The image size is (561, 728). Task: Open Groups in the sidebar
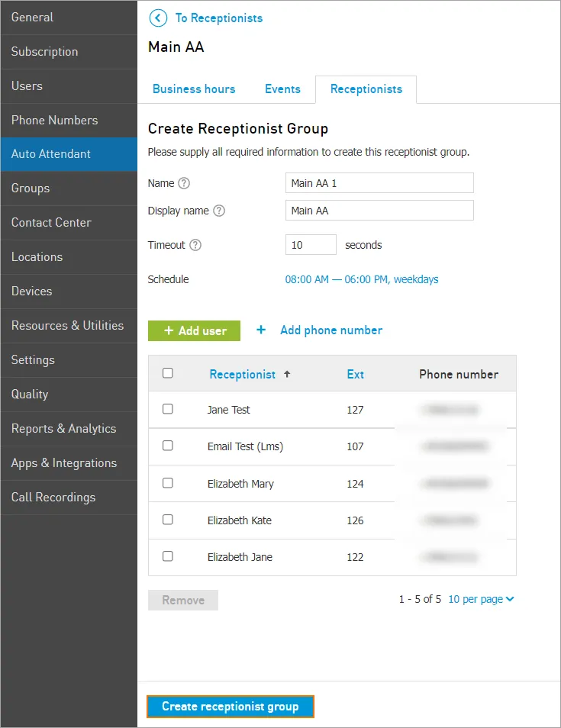pyautogui.click(x=69, y=188)
